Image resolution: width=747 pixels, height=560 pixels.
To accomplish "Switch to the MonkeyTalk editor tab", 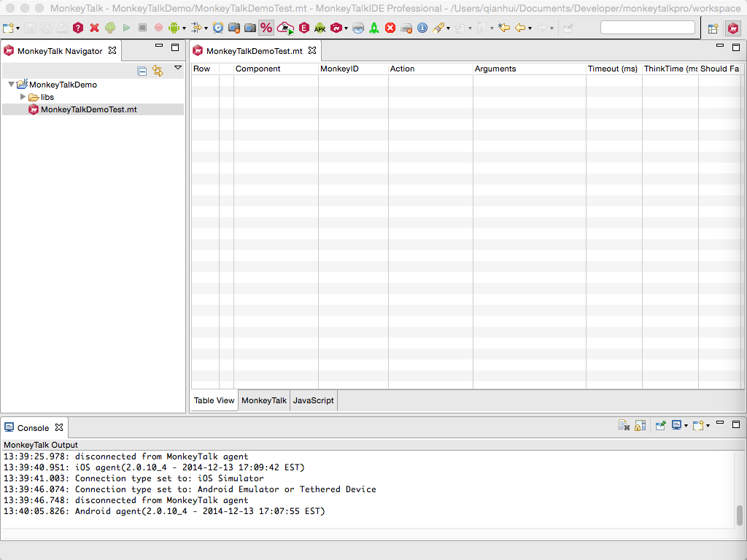I will (264, 400).
